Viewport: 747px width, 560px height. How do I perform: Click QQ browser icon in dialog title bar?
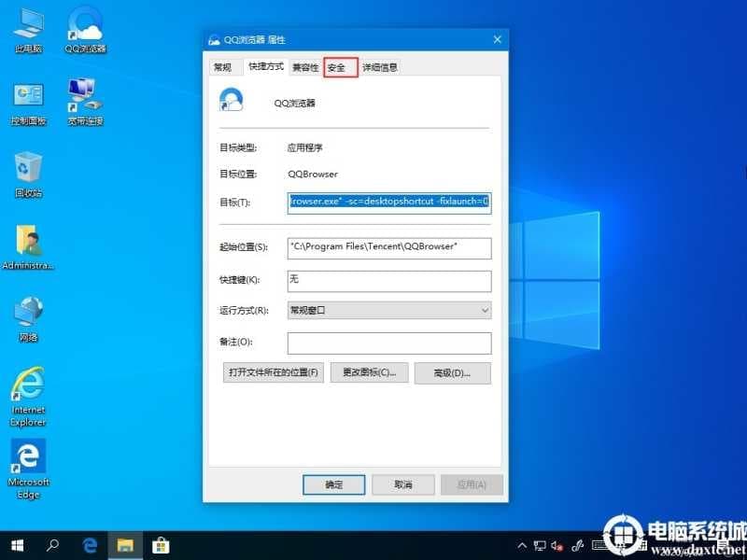point(215,40)
